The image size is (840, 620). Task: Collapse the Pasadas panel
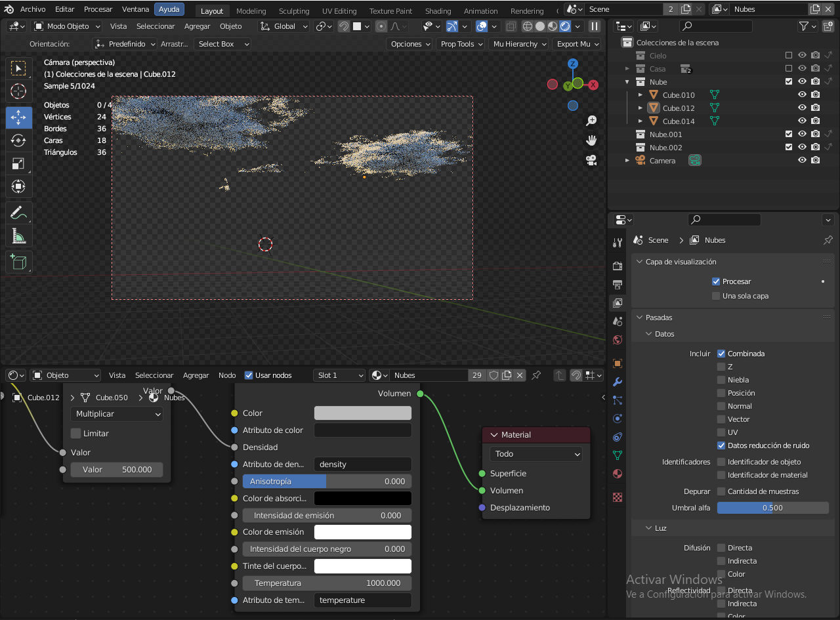click(x=640, y=318)
